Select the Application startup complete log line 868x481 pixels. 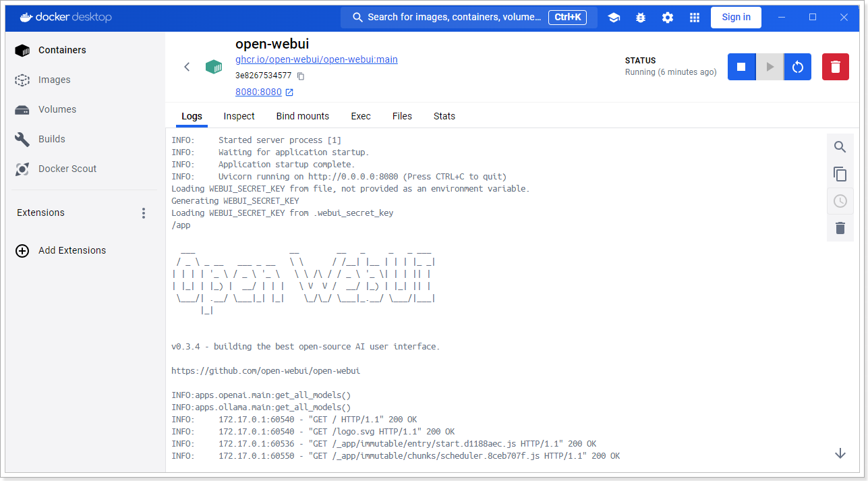coord(263,165)
